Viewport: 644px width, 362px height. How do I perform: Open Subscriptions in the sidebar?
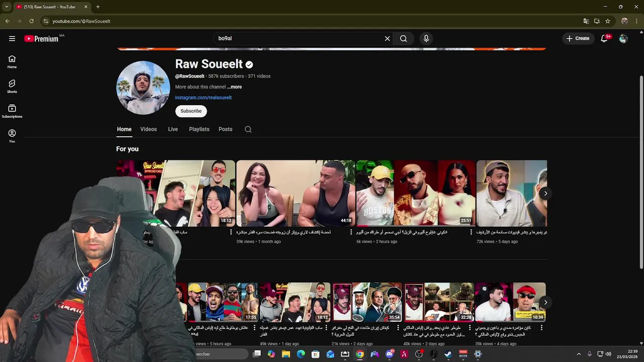(x=12, y=111)
